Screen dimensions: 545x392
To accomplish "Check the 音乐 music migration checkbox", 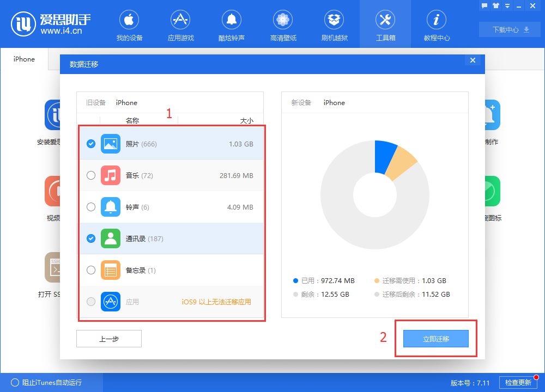I will point(91,175).
